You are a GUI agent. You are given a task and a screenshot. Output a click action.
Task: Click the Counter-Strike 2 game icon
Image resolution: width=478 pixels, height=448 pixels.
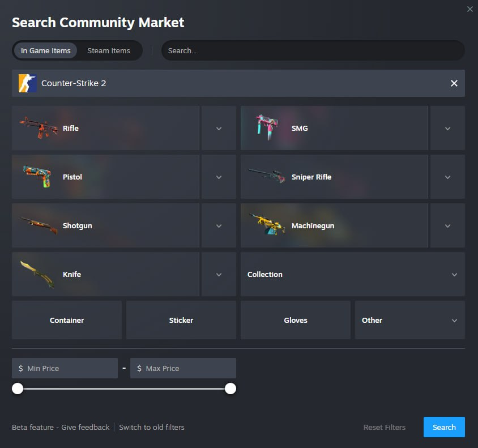coord(27,83)
